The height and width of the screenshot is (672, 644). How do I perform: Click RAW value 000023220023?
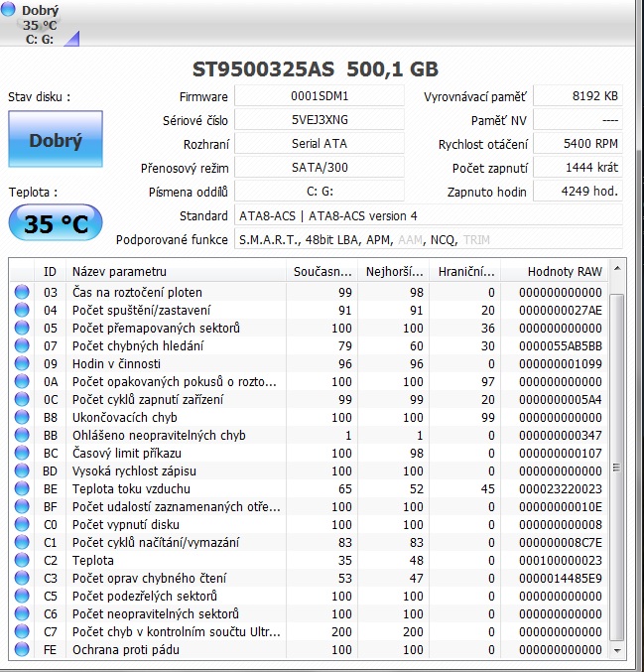click(x=561, y=489)
